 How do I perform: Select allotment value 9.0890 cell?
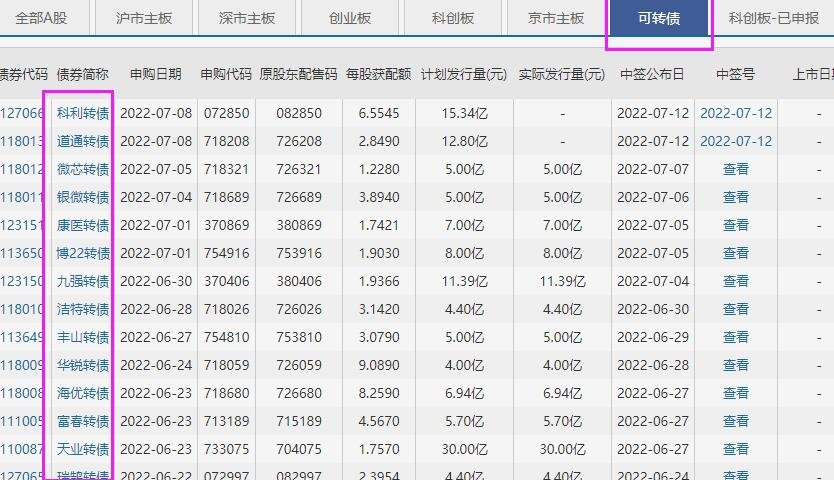(379, 365)
